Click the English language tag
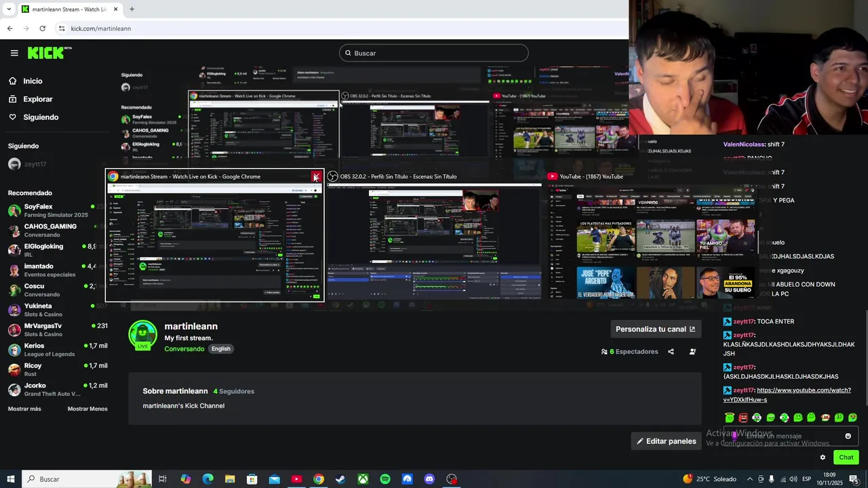 click(x=220, y=349)
